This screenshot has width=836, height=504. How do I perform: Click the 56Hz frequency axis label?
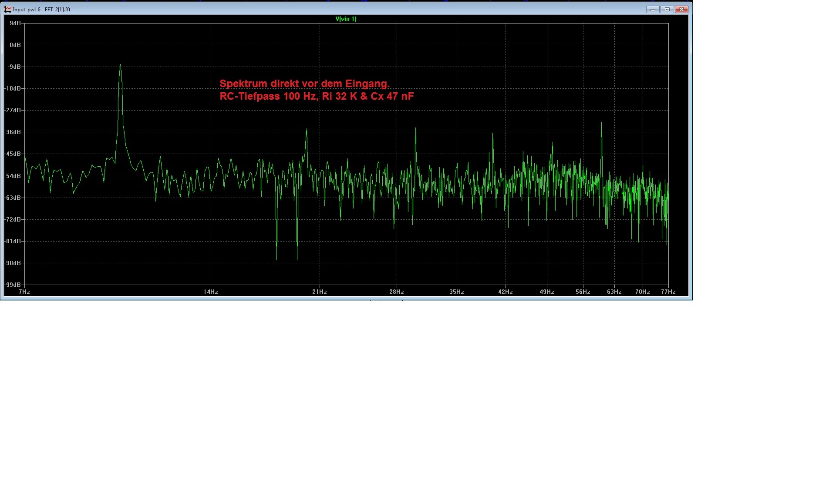point(583,292)
